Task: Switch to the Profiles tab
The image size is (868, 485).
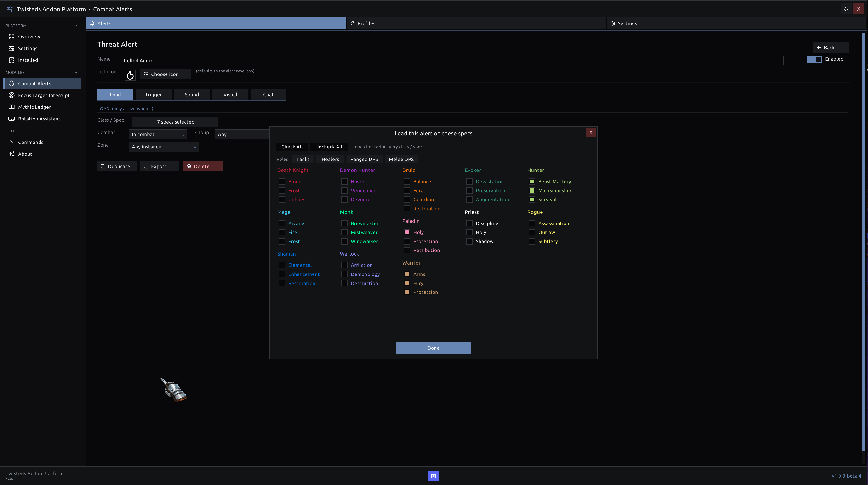Action: (x=476, y=23)
